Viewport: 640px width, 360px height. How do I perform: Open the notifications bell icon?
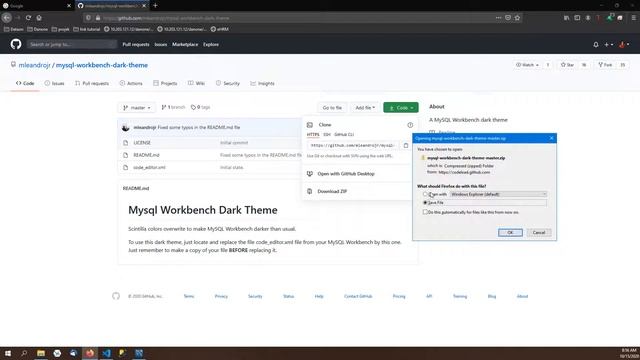(x=596, y=44)
